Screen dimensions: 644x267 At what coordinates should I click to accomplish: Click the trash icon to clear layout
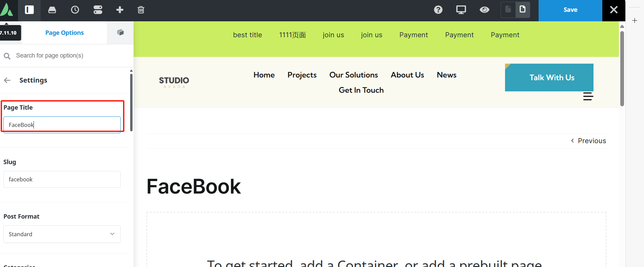[141, 10]
